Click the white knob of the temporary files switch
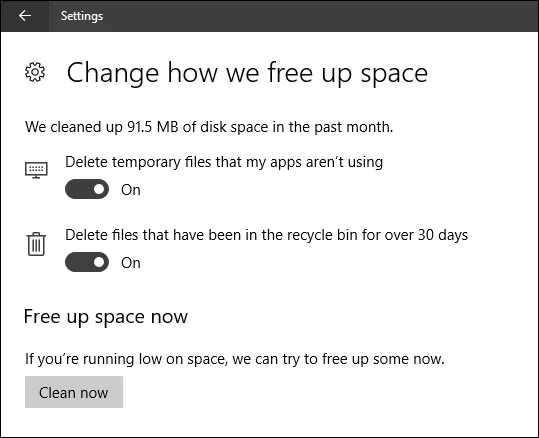Screen dimensions: 539x438 [99, 189]
